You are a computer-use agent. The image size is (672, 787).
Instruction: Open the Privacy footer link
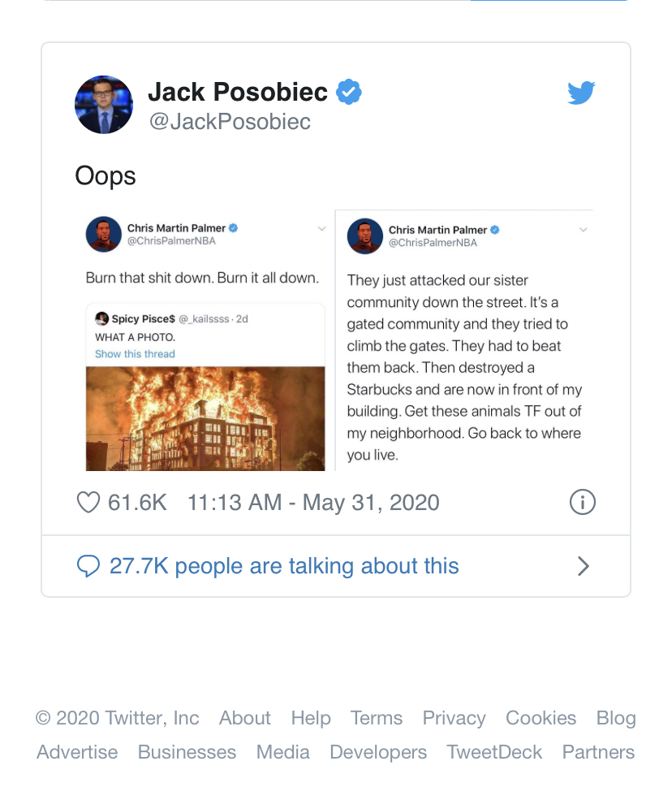(454, 718)
